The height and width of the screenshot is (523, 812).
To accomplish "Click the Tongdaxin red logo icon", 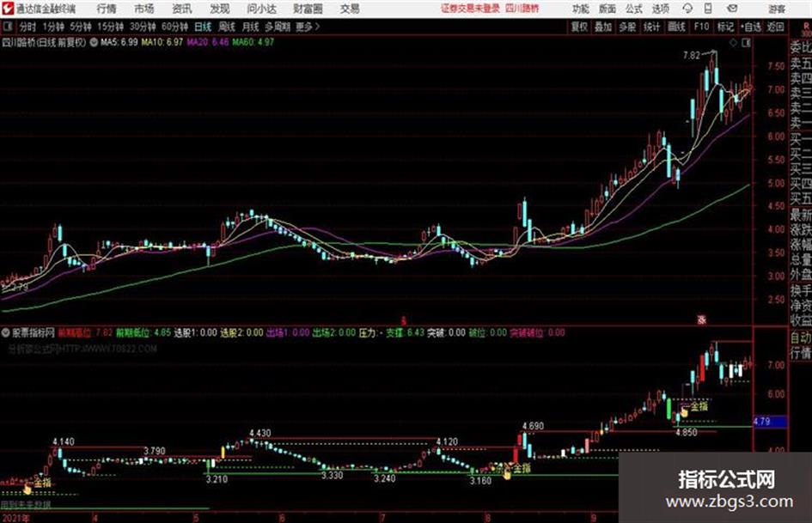I will coord(8,9).
